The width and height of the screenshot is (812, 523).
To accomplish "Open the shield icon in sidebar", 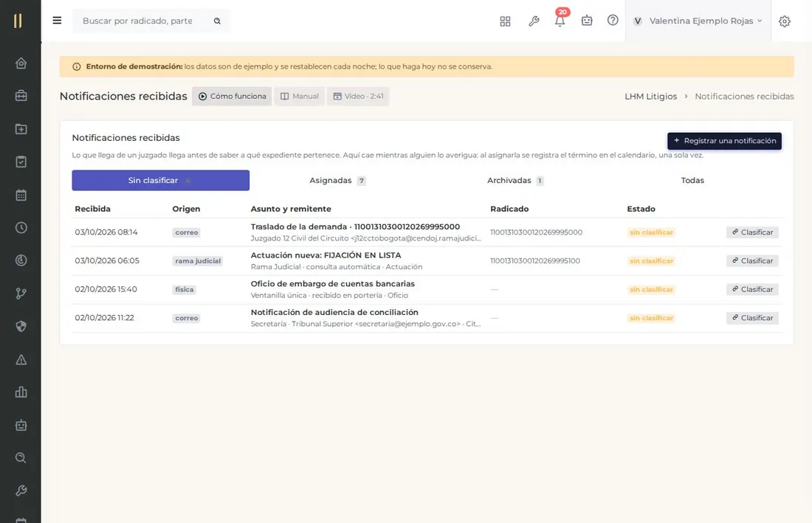I will coord(21,327).
